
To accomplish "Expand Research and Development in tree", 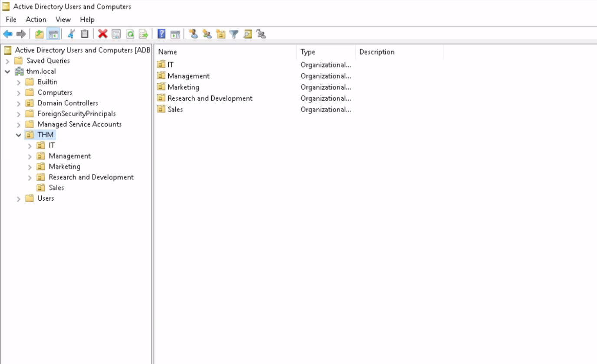I will point(30,177).
